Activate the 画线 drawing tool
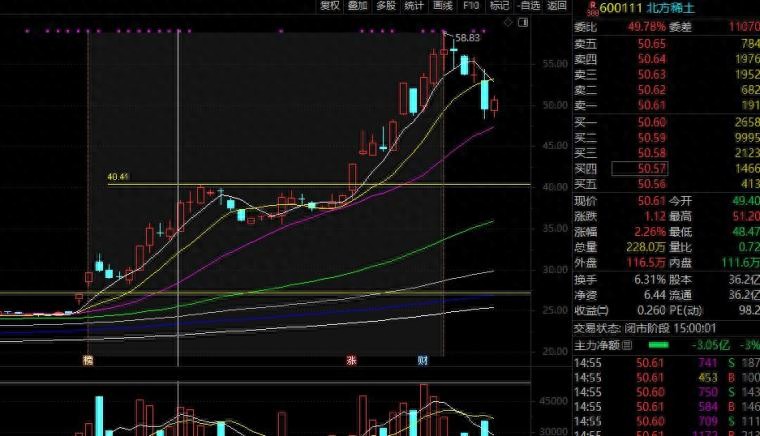Viewport: 760px width, 436px height. [443, 6]
